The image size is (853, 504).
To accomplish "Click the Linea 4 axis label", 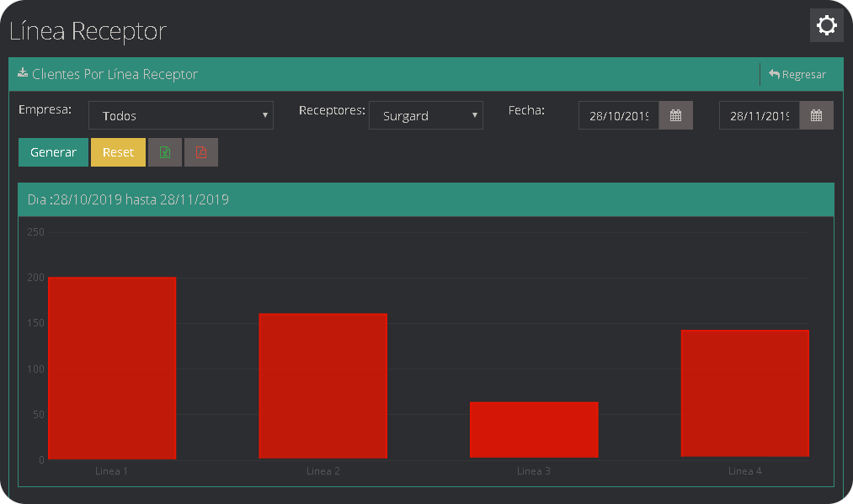I will point(744,471).
